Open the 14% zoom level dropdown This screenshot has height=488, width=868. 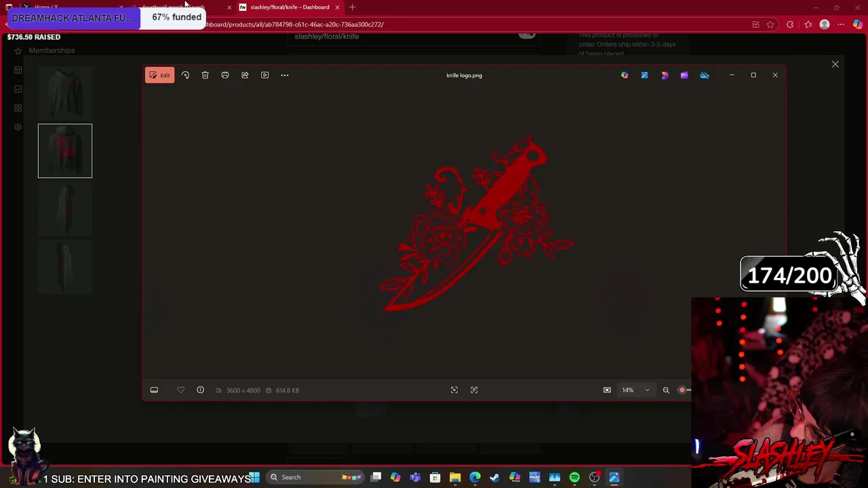635,390
